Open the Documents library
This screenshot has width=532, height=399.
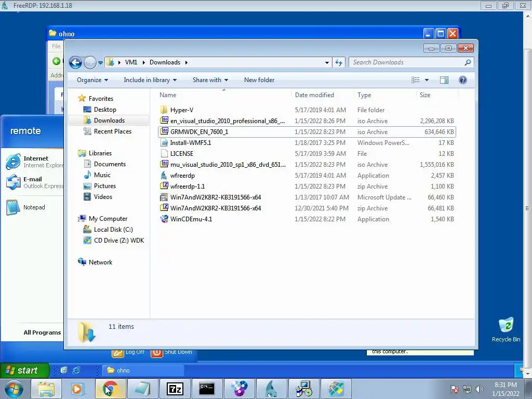pyautogui.click(x=110, y=164)
